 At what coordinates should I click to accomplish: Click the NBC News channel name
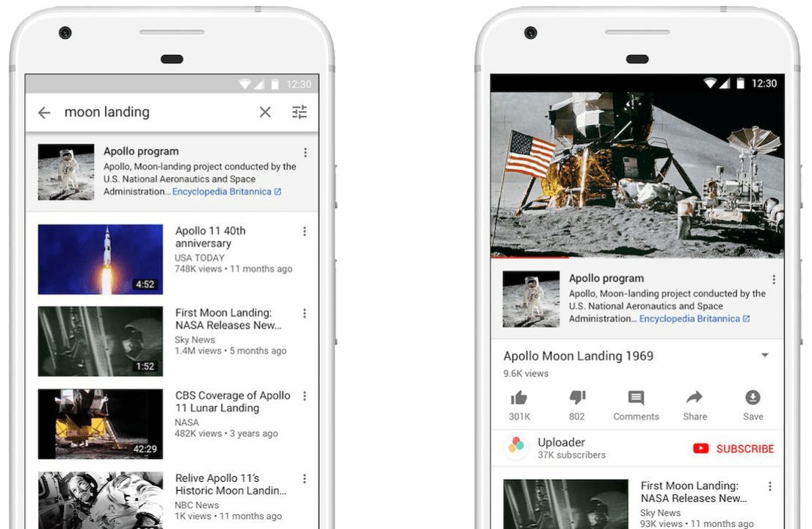(197, 505)
